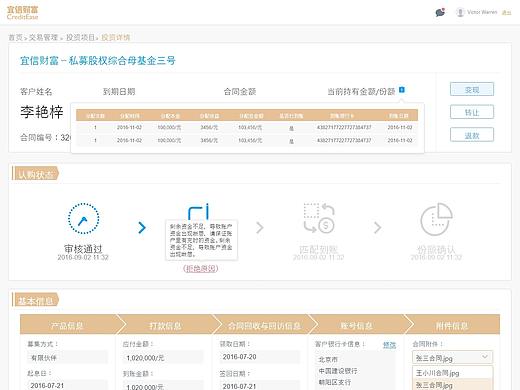Click the 到账金额 value field
This screenshot has height=390, width=520.
click(x=163, y=386)
